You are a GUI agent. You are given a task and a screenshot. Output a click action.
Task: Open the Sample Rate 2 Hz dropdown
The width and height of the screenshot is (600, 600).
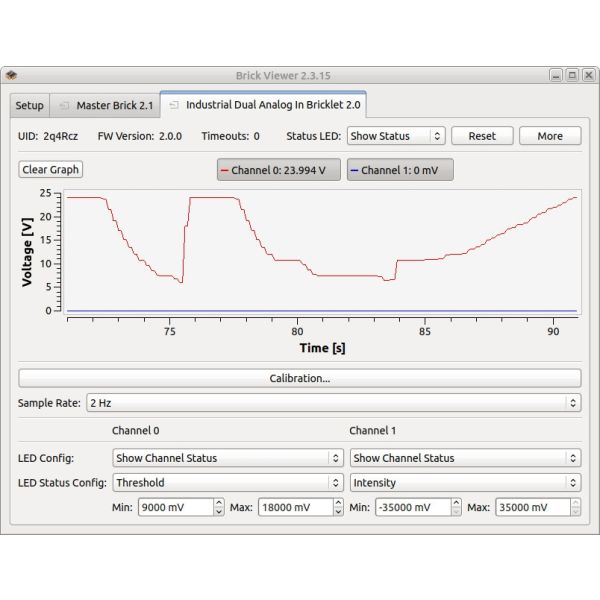click(334, 403)
